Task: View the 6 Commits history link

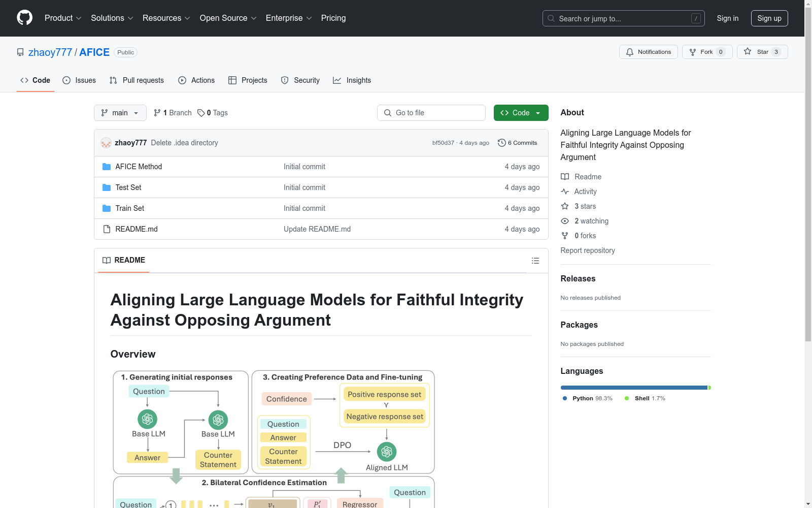Action: 518,143
